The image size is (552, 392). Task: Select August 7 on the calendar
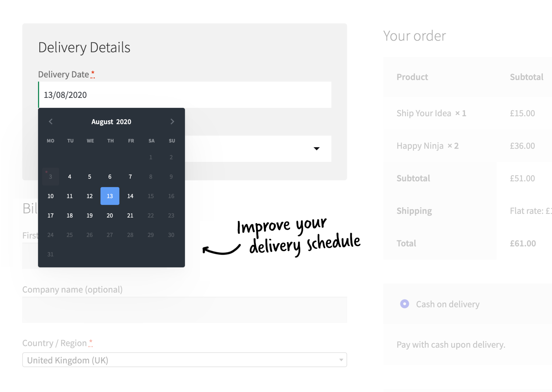point(130,176)
